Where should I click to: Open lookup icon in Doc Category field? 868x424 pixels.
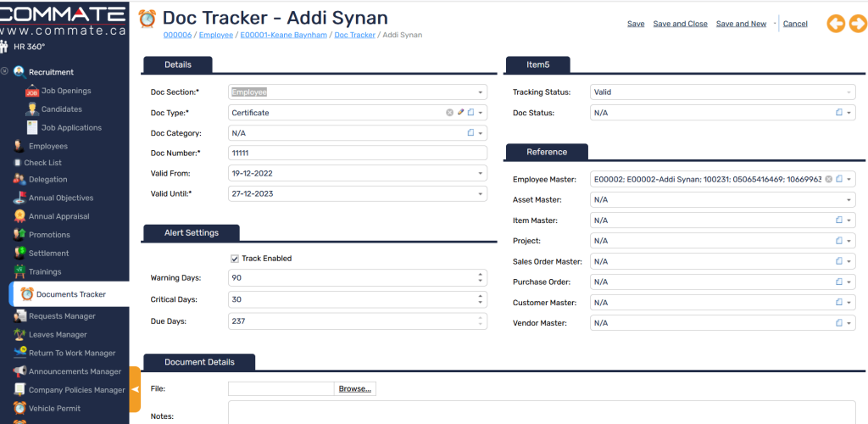pyautogui.click(x=470, y=133)
